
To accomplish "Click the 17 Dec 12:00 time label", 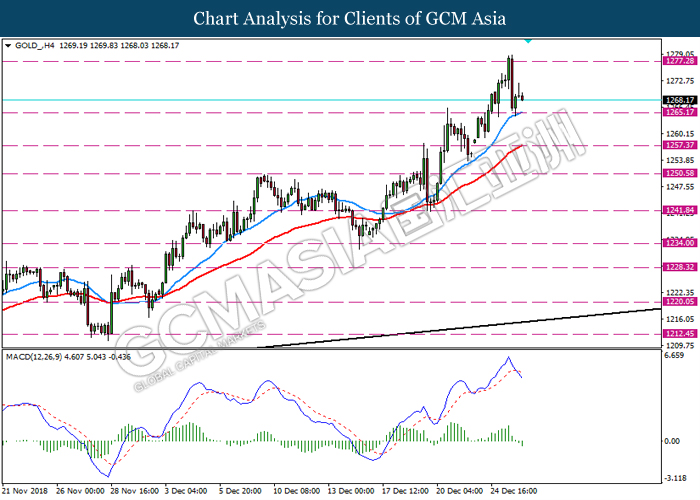I will [x=405, y=491].
